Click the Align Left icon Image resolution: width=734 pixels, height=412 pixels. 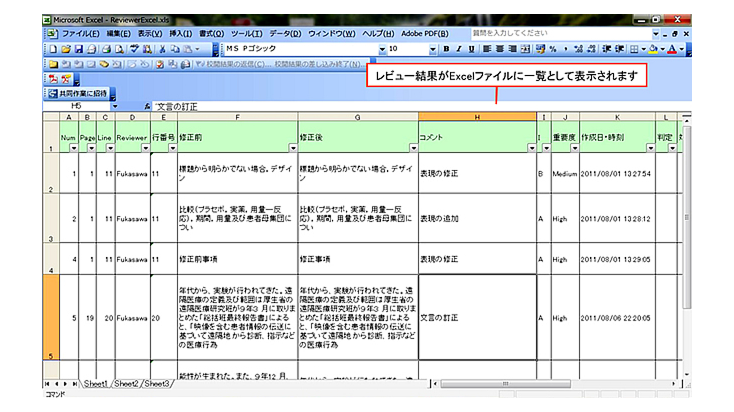click(x=486, y=48)
